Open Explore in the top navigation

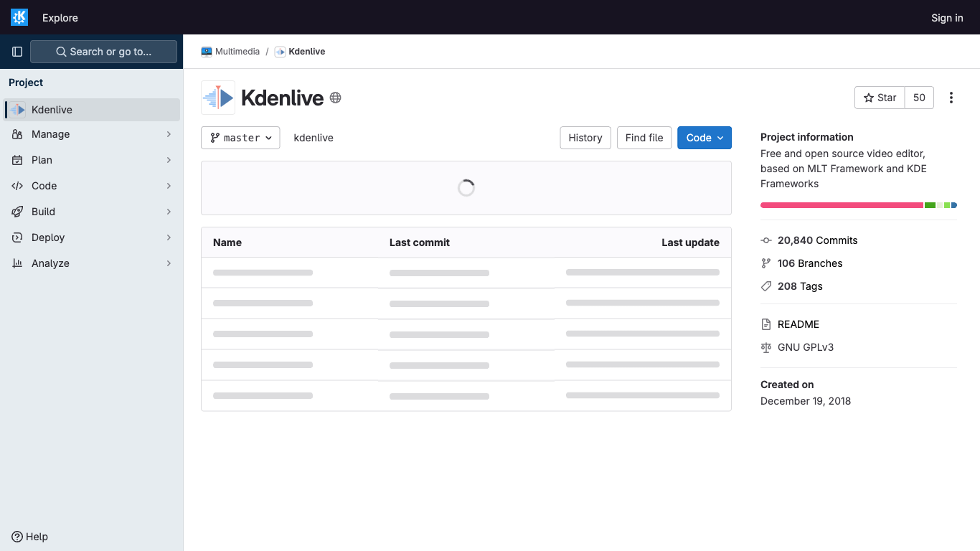(60, 18)
